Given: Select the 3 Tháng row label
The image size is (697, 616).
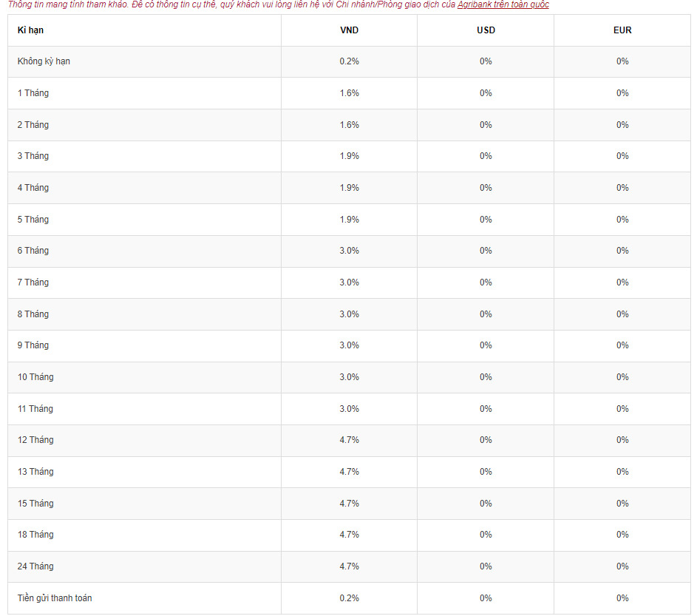Looking at the screenshot, I should (x=33, y=156).
